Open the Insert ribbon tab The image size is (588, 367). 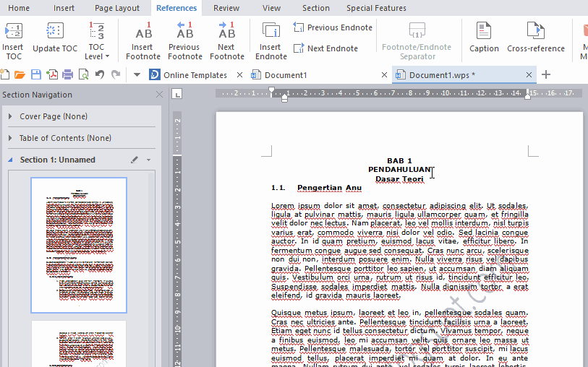pos(64,8)
